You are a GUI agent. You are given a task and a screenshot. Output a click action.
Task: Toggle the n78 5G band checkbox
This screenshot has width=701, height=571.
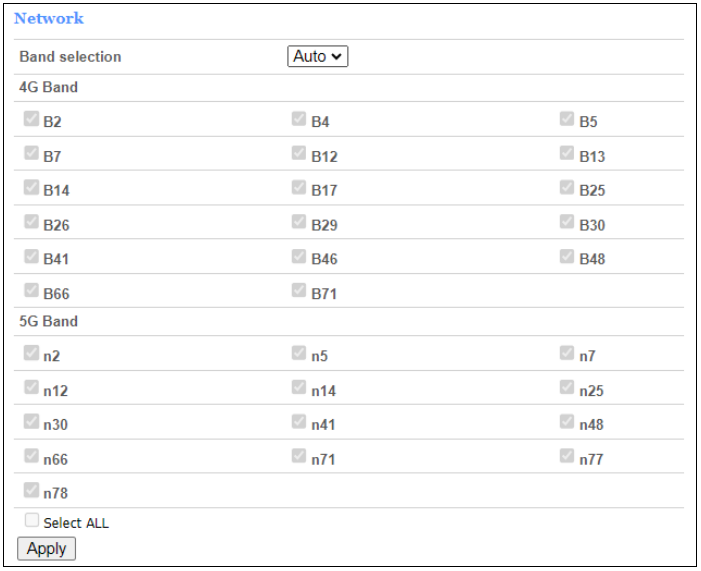(32, 491)
